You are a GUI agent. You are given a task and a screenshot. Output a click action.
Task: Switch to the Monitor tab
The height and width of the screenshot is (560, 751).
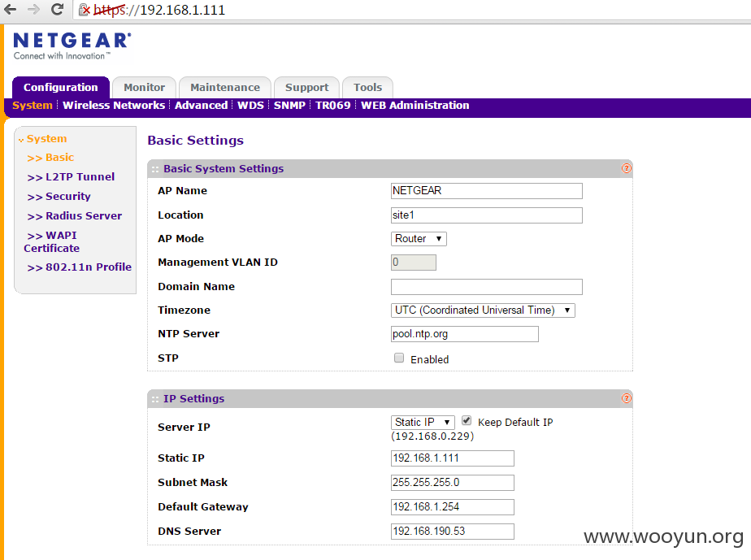pyautogui.click(x=144, y=88)
